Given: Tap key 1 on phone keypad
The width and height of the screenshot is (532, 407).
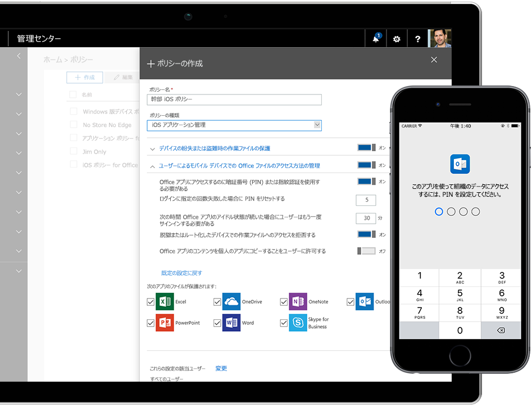Looking at the screenshot, I should tap(419, 277).
